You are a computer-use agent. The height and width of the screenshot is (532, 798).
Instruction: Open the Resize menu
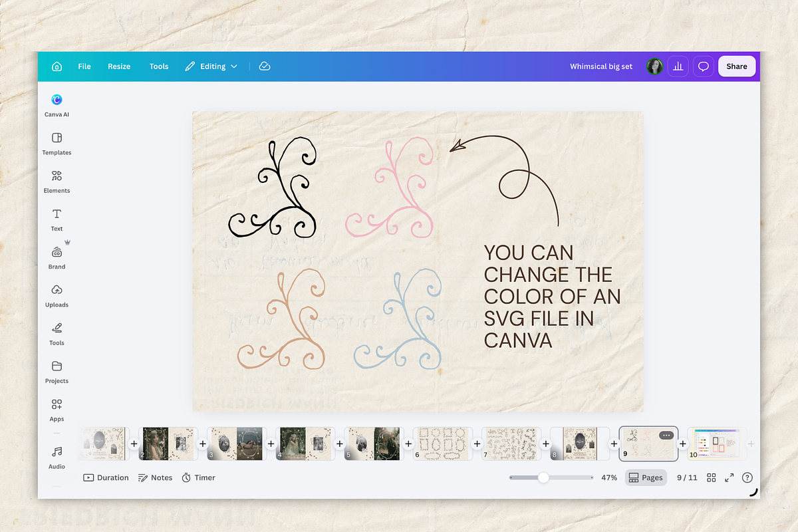(119, 66)
